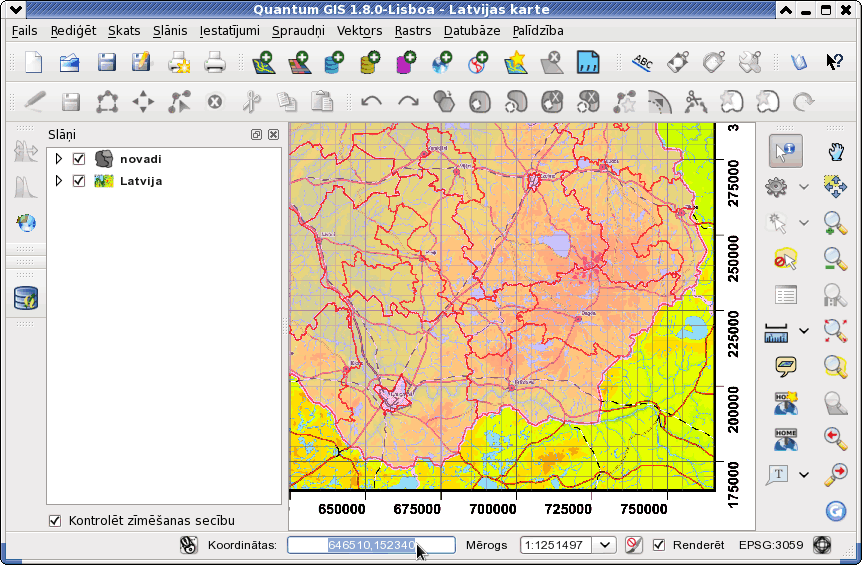Deselect features from all layers
The height and width of the screenshot is (565, 862).
pyautogui.click(x=785, y=259)
